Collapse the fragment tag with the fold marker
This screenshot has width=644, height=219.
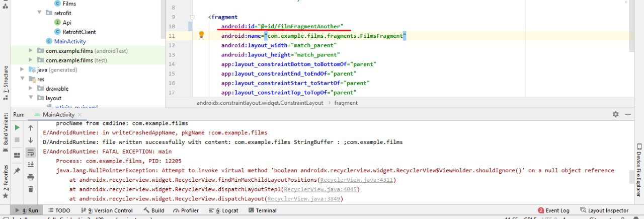click(x=192, y=17)
